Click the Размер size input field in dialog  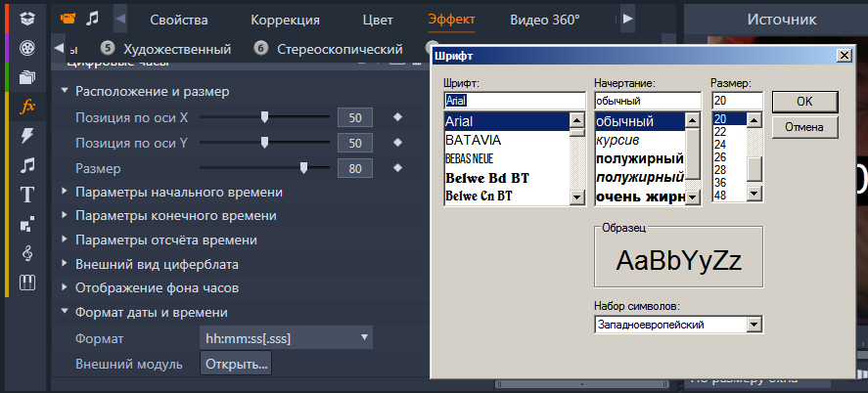tap(737, 101)
